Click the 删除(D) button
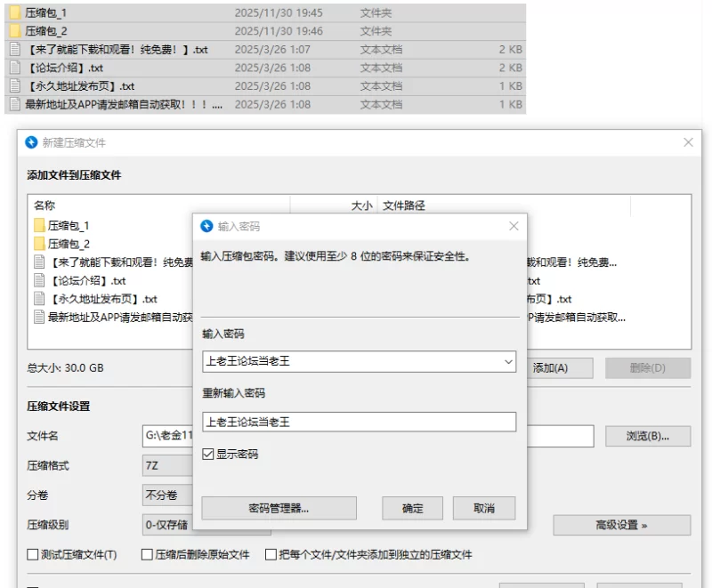Image resolution: width=712 pixels, height=588 pixels. click(648, 368)
